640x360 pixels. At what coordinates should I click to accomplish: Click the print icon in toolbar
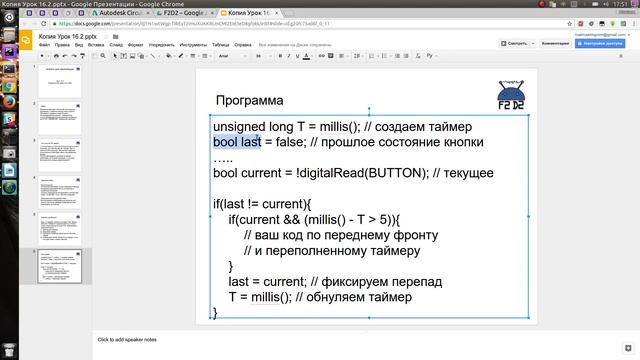56,56
